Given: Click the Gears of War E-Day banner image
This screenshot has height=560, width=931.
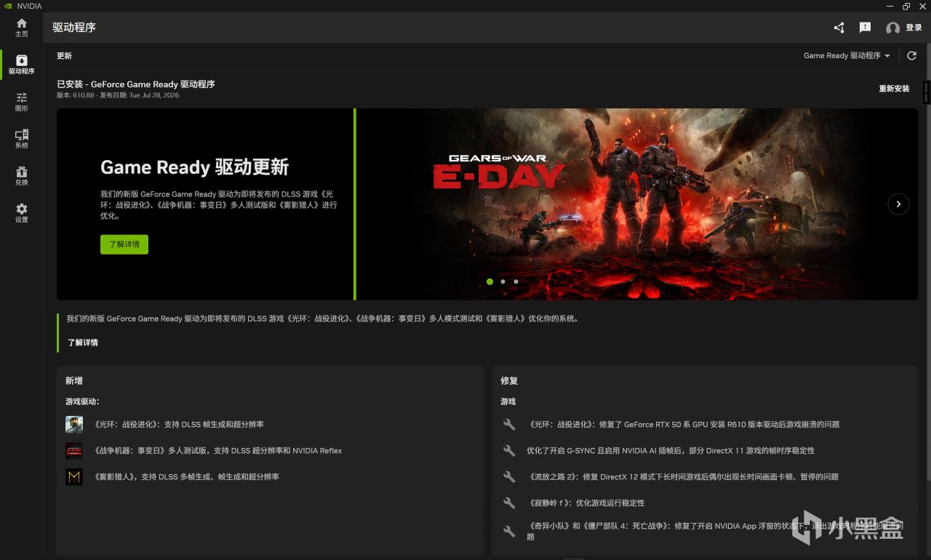Looking at the screenshot, I should [x=637, y=204].
